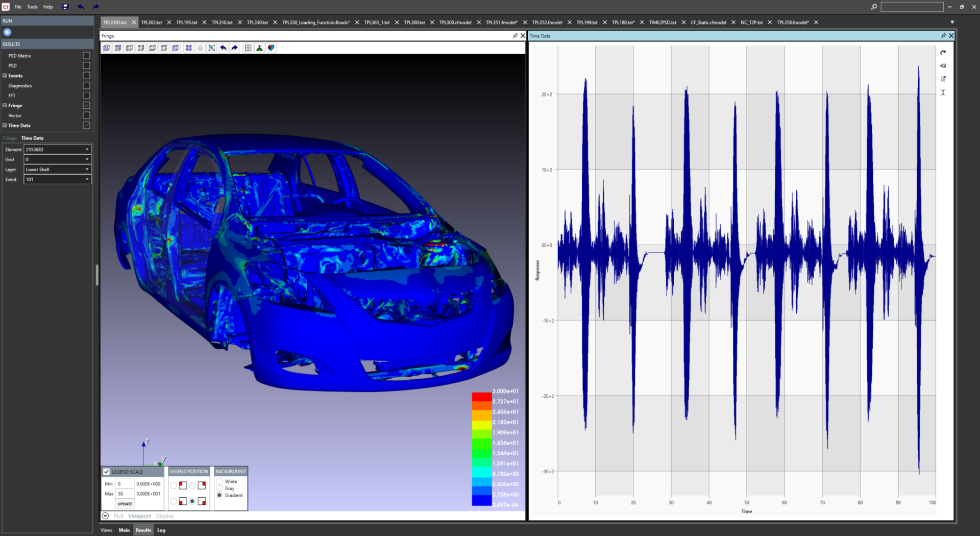Open the file tabs overflow dropdown
Screen dimensions: 980x536
(x=952, y=22)
